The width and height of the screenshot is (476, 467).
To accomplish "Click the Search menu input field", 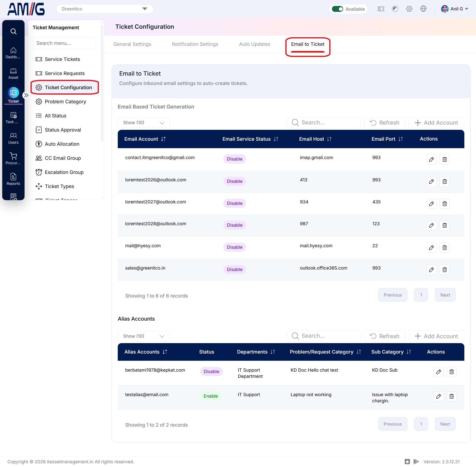I will click(x=64, y=43).
